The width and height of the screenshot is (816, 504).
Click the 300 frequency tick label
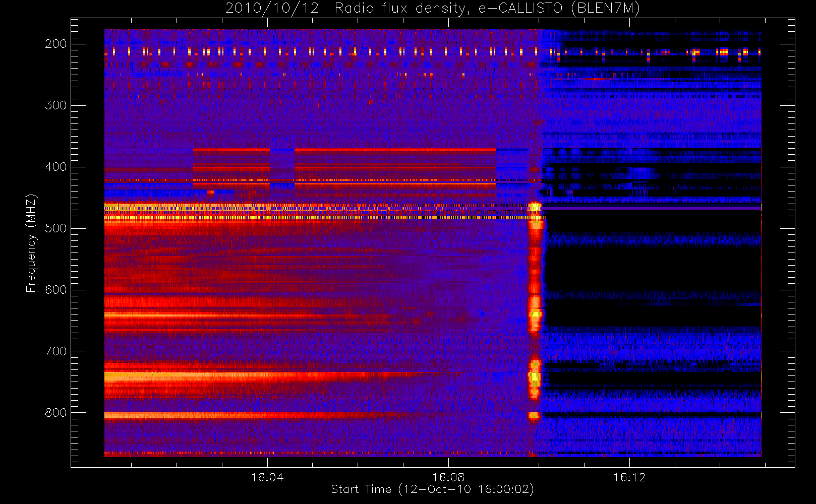(x=55, y=105)
